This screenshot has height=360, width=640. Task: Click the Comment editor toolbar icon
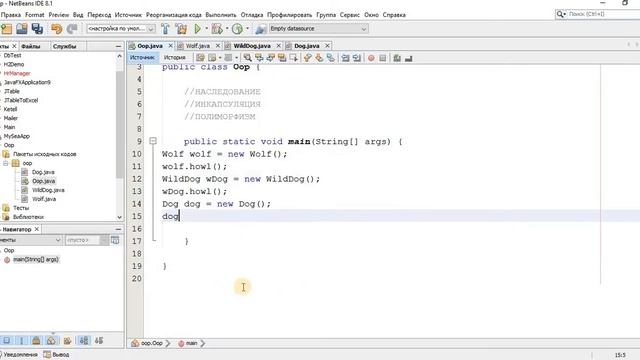(397, 58)
